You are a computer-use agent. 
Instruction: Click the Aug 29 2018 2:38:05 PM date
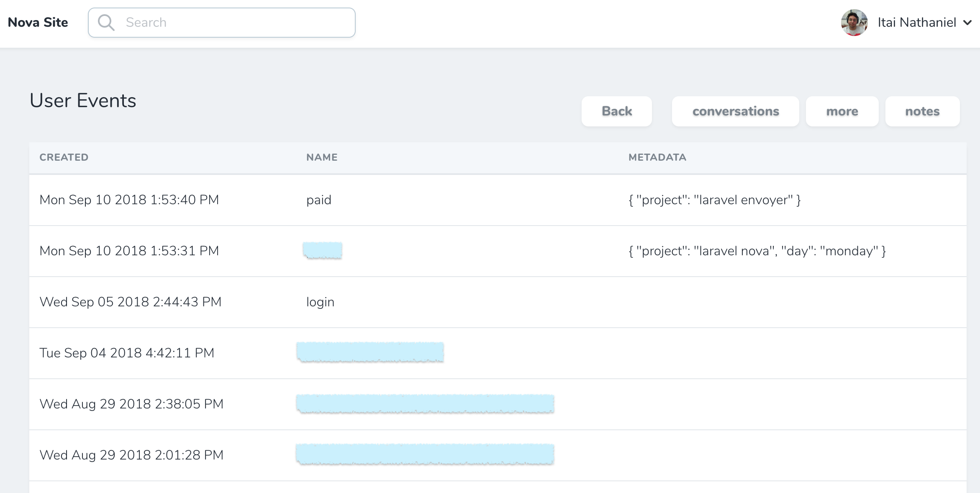(131, 404)
